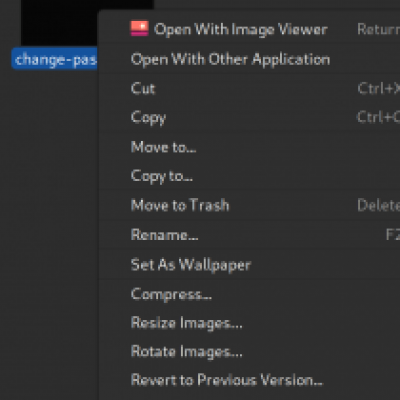Pick Rename... from the menu
400x400 pixels.
[x=164, y=235]
